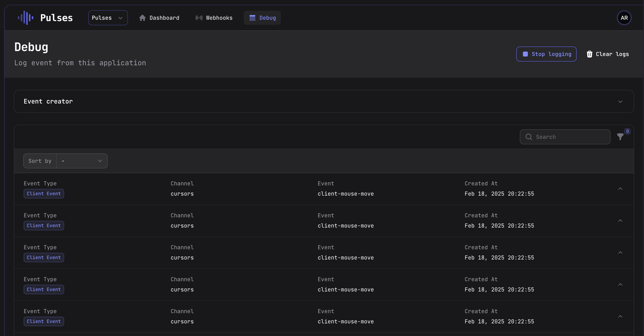
Task: Collapse the third log row chevron
Action: [620, 253]
